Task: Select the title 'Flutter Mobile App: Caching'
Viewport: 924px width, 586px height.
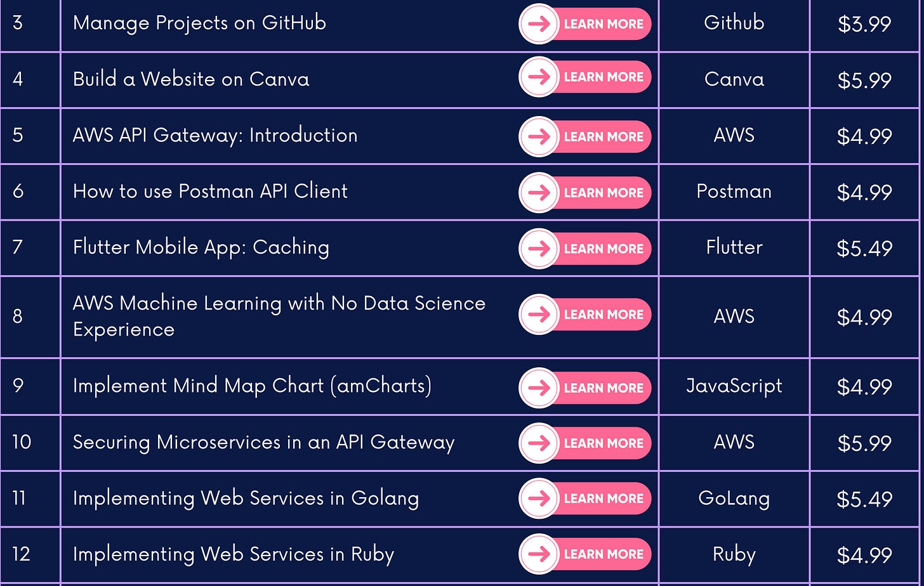Action: click(201, 247)
